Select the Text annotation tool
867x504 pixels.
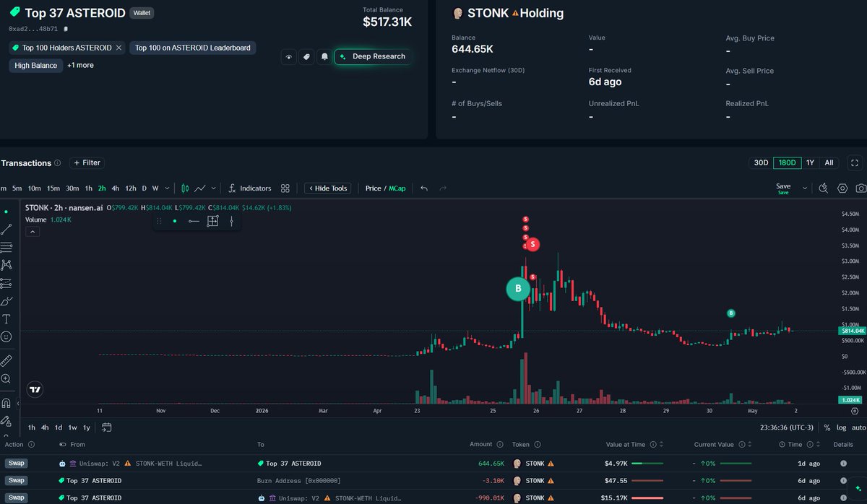pyautogui.click(x=7, y=318)
